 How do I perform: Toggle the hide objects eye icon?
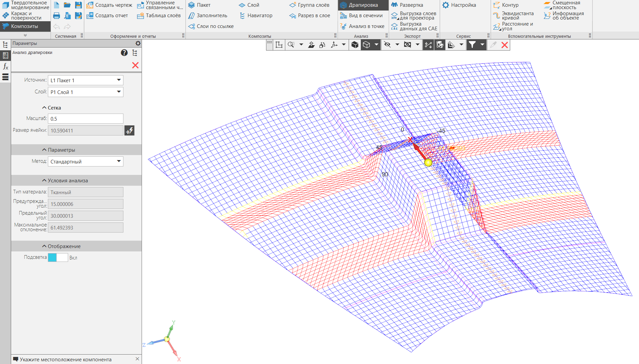pos(387,45)
